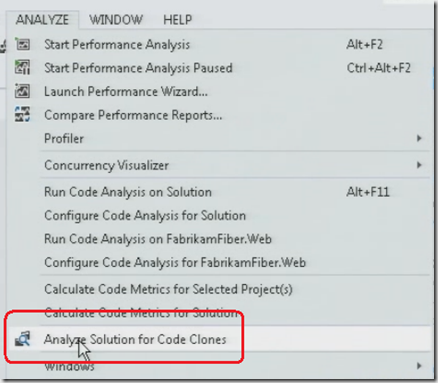Expand the Windows submenu arrow
This screenshot has width=438, height=383.
click(419, 366)
